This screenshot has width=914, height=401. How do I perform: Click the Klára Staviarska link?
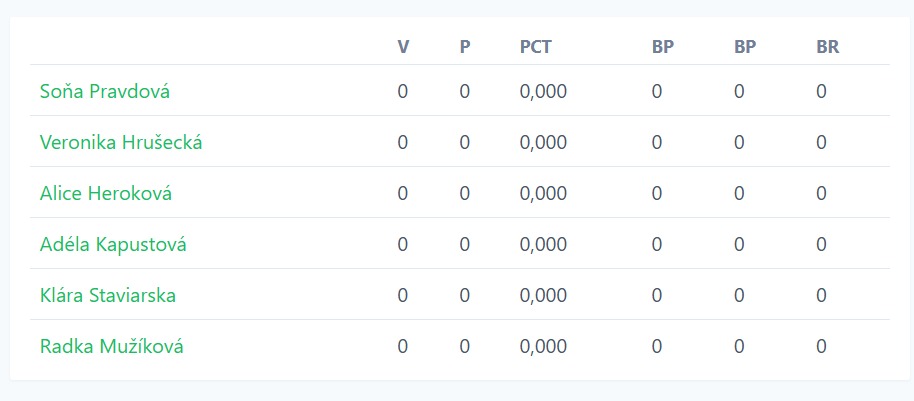108,296
